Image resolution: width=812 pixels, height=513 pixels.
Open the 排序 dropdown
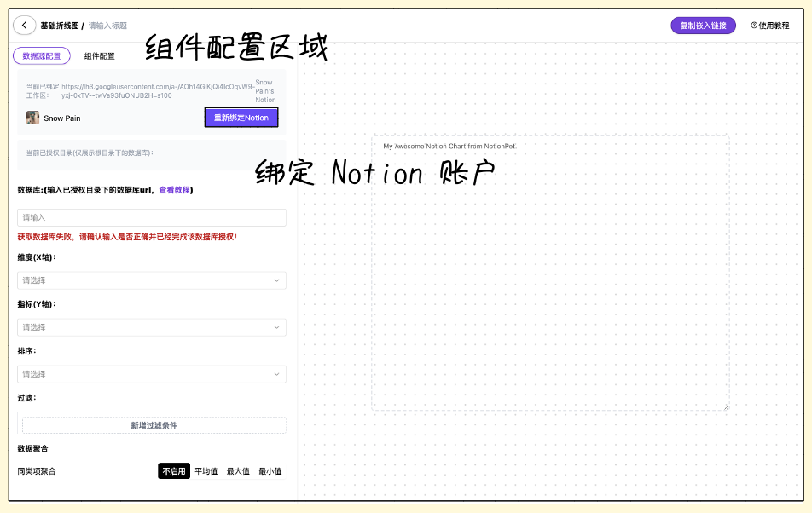152,374
